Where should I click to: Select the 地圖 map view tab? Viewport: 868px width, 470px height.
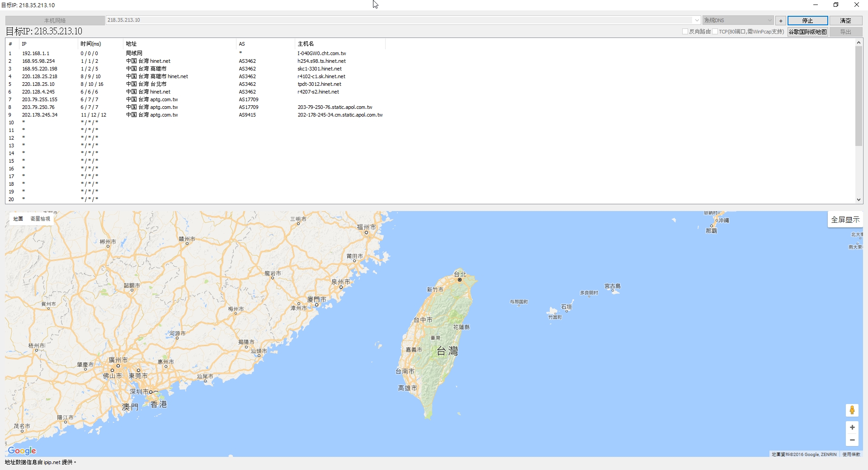coord(18,219)
